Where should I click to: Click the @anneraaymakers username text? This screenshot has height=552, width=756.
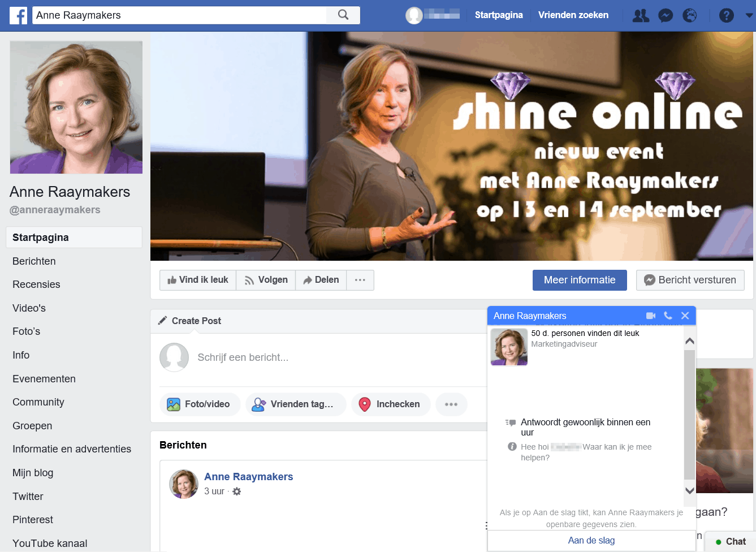(x=55, y=210)
